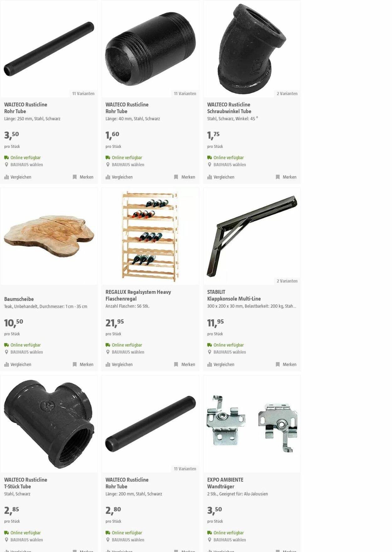Click compare bar-chart icon for Rohr Tube 250 mm
The width and height of the screenshot is (392, 552).
pyautogui.click(x=7, y=177)
